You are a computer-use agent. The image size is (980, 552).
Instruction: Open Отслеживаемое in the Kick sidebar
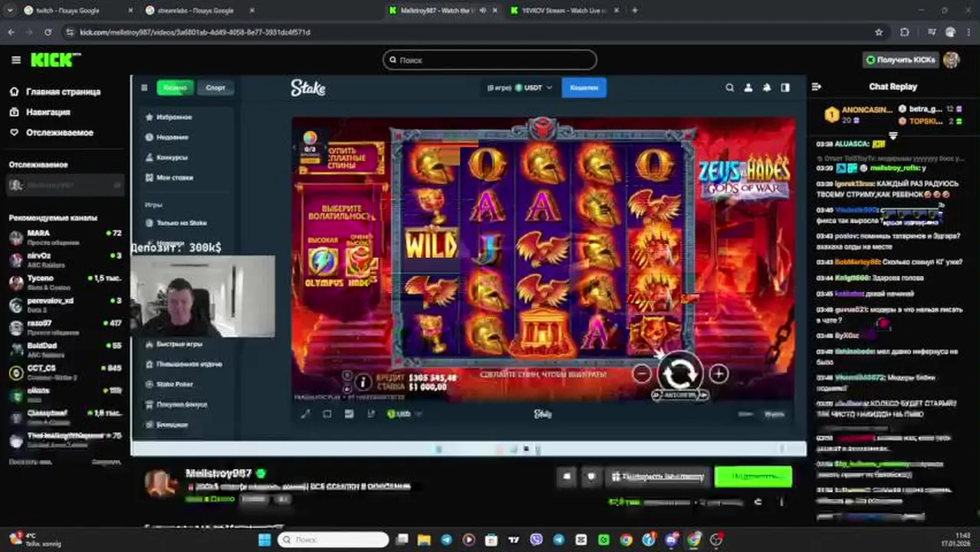click(59, 133)
